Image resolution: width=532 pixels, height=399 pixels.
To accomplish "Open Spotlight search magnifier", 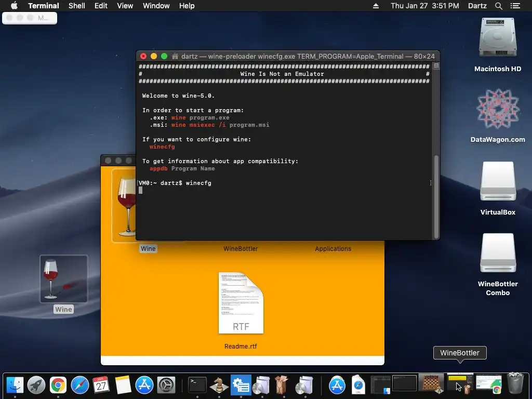I will point(498,6).
